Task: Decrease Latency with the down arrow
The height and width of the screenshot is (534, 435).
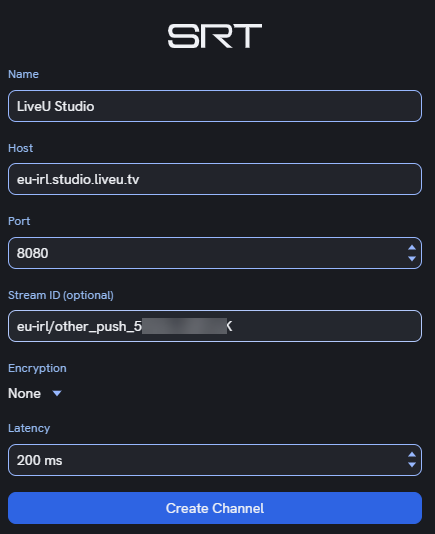Action: click(412, 465)
